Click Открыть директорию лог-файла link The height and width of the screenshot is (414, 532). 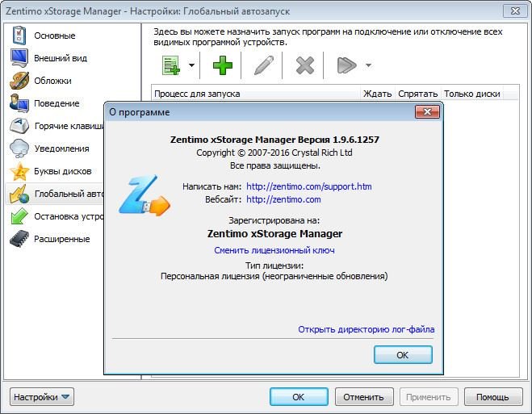tap(366, 329)
